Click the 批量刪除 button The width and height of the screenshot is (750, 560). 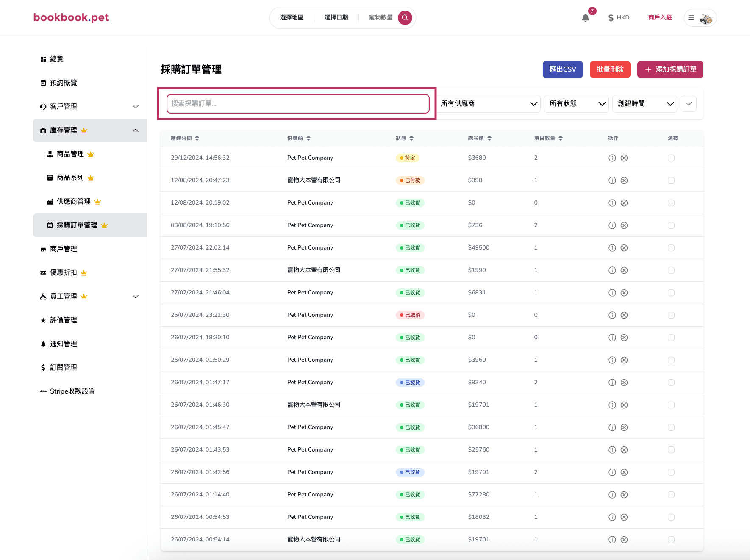pos(610,69)
